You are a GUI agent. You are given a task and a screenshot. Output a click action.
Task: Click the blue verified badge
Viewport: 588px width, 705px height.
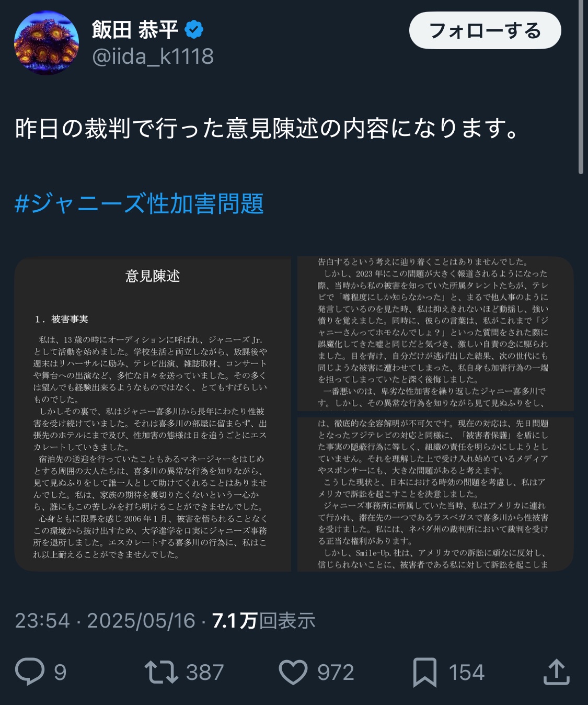coord(194,30)
